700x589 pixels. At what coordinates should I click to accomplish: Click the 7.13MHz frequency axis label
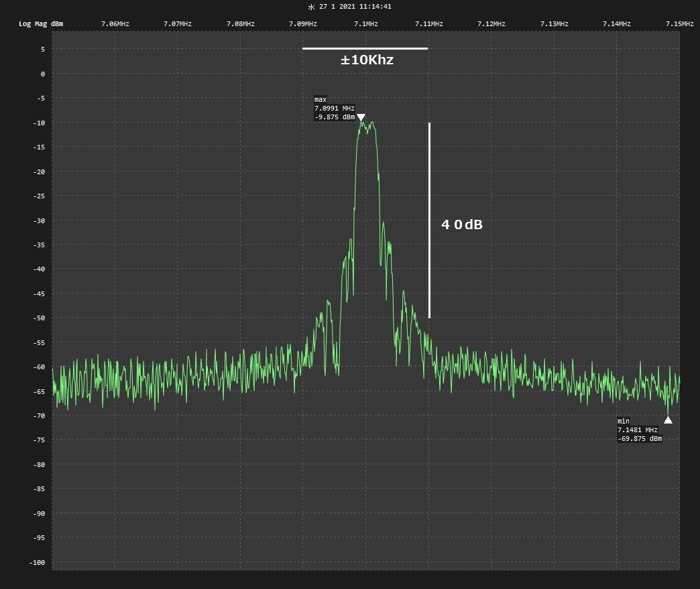tap(555, 23)
